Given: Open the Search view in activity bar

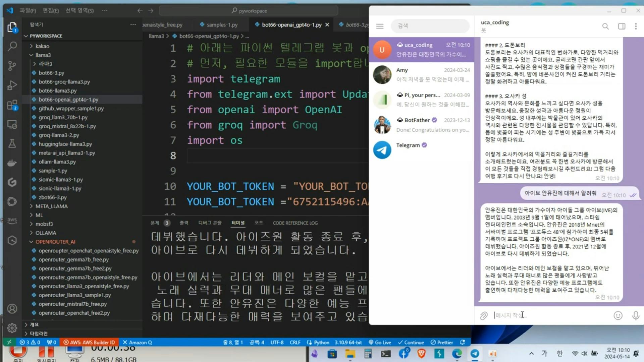Looking at the screenshot, I should [x=12, y=46].
